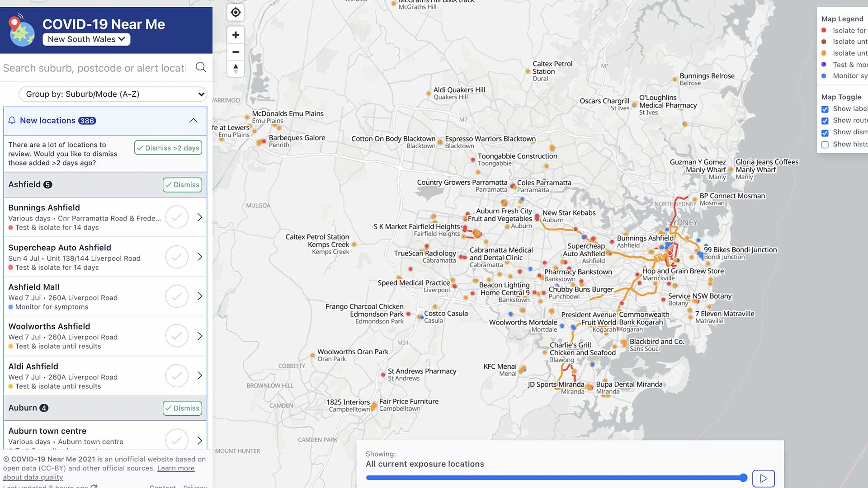Reset map compass bearing
This screenshot has height=488, width=868.
pyautogui.click(x=236, y=69)
